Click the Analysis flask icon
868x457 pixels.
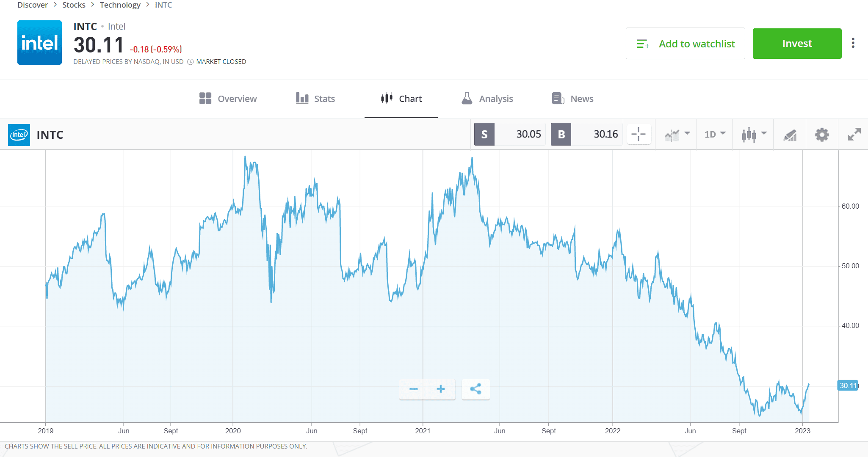[x=467, y=99]
